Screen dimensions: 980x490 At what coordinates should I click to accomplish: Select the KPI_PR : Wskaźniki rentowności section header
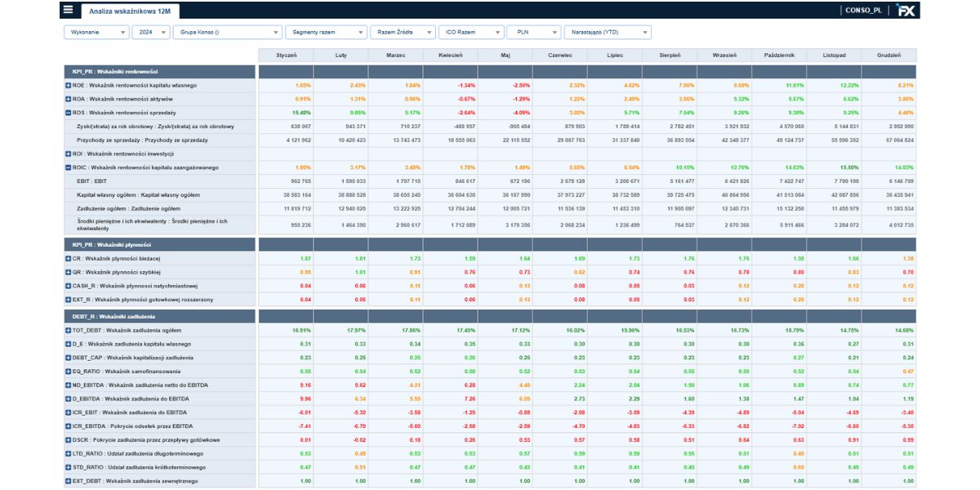click(x=160, y=72)
